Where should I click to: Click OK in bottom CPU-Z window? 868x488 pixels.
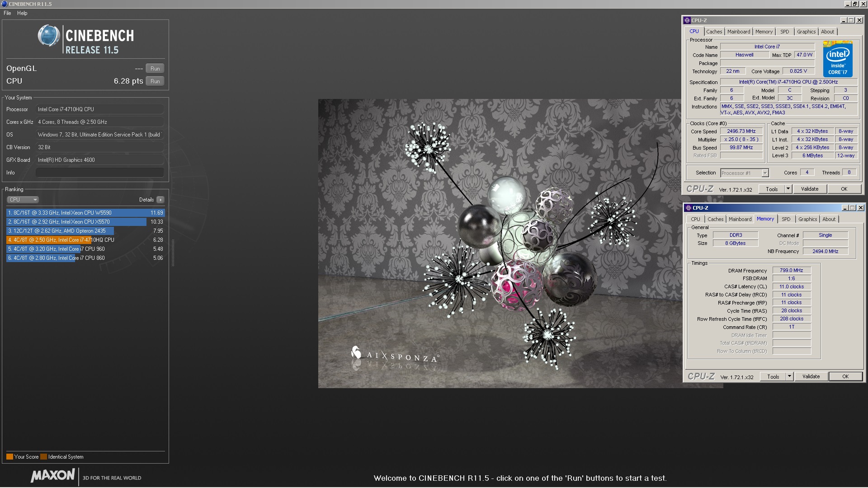click(845, 377)
